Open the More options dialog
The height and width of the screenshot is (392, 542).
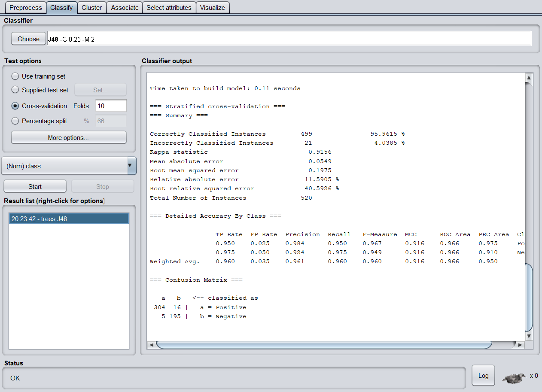click(x=69, y=137)
